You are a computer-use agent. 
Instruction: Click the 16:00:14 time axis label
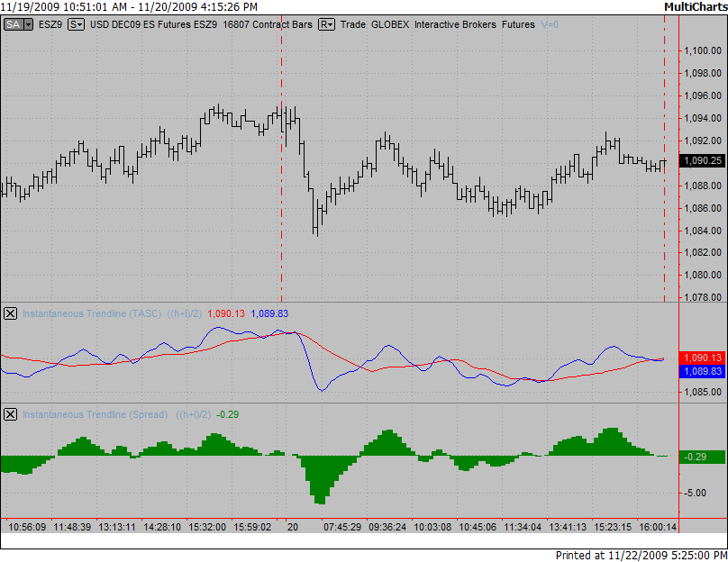pos(658,527)
